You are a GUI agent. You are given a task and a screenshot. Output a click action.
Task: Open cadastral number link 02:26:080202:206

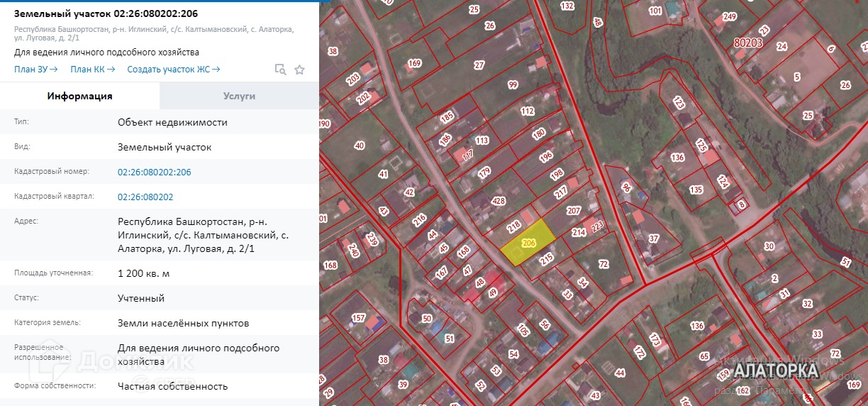pos(155,172)
